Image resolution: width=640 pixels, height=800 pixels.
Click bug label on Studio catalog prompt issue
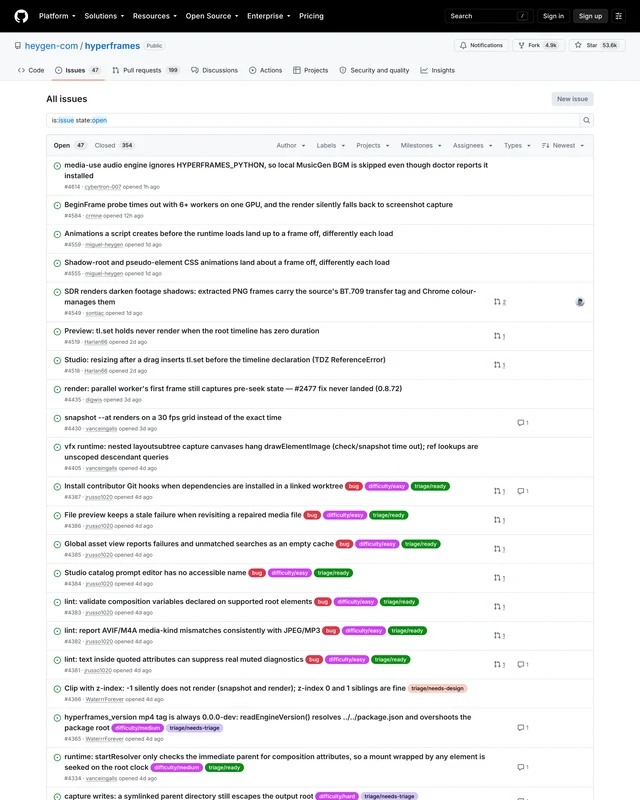257,573
